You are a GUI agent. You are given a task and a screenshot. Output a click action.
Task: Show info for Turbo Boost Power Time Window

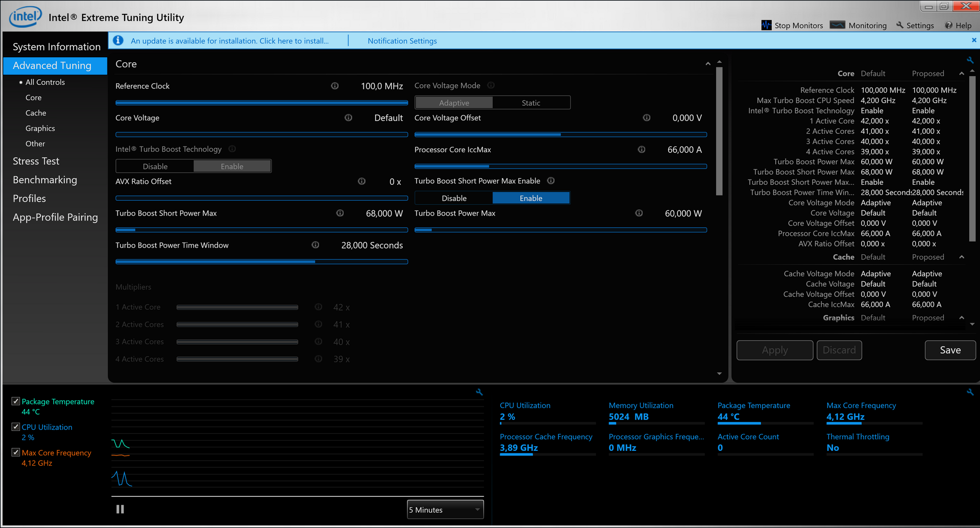pos(315,245)
